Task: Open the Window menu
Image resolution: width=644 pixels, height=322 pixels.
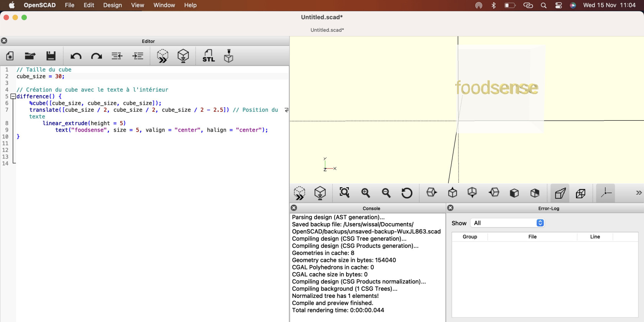Action: pos(164,5)
